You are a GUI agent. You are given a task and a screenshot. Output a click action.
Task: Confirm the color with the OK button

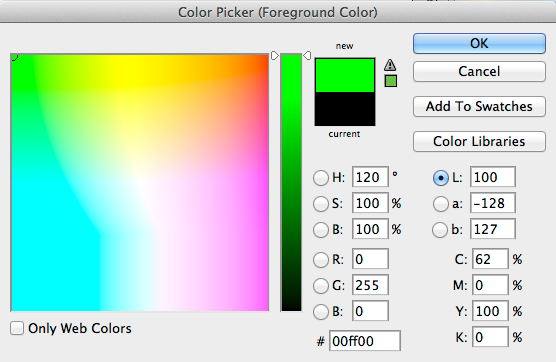coord(479,44)
